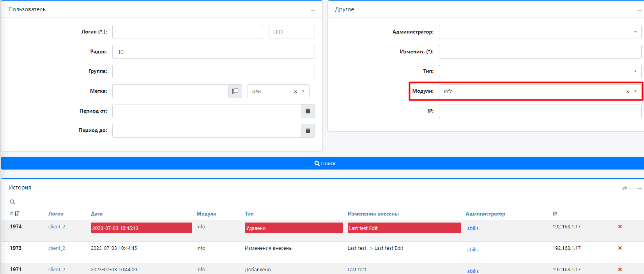Click the tag picker icon next to Метка
The image size is (644, 274).
[235, 91]
